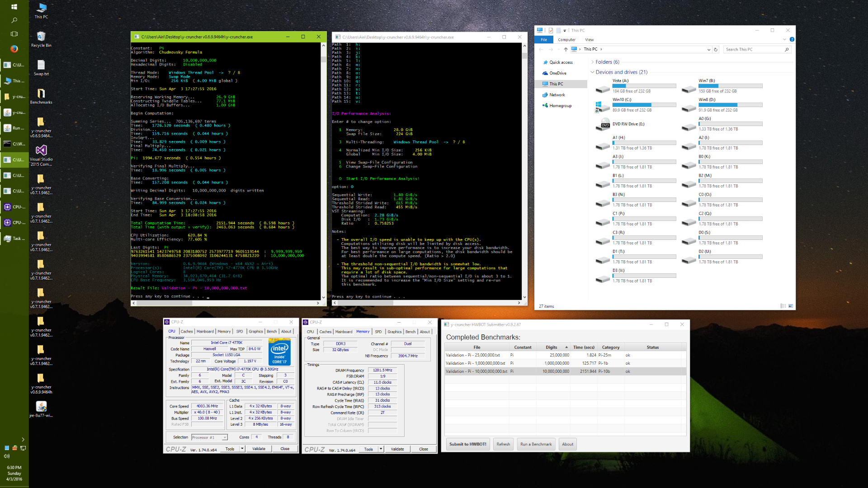This screenshot has width=868, height=488.
Task: Select OneDrive in Explorer sidebar
Action: [557, 73]
